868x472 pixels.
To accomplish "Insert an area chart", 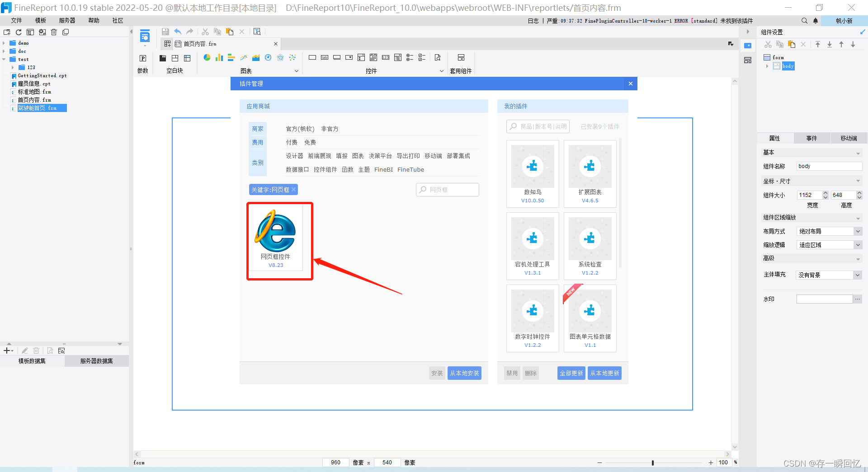I will [x=256, y=57].
